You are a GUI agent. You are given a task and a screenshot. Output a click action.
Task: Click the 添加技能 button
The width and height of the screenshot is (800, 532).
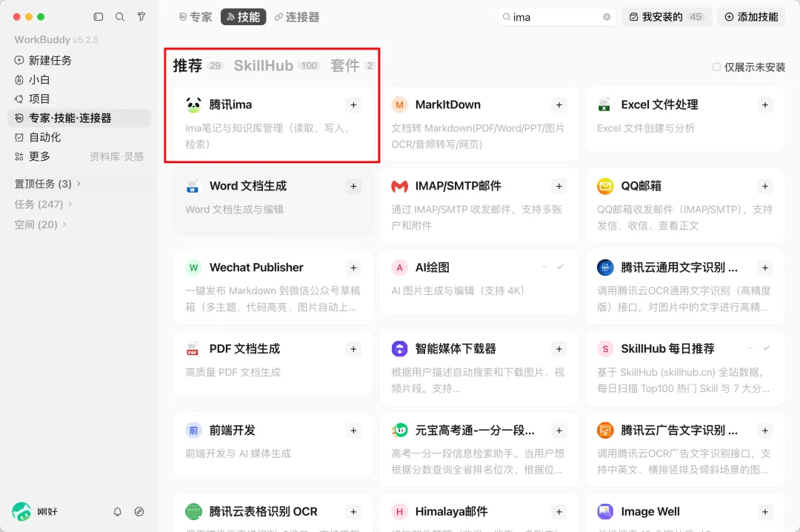[x=751, y=17]
